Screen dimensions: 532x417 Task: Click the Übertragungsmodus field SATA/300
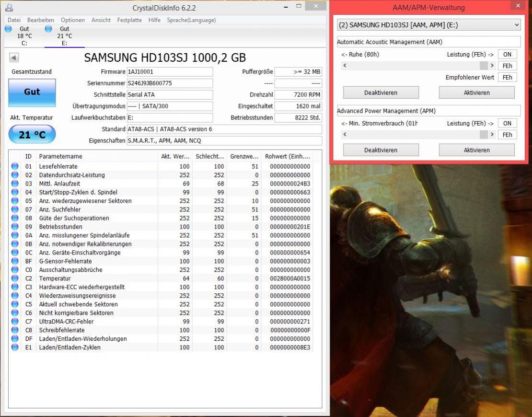pos(170,106)
